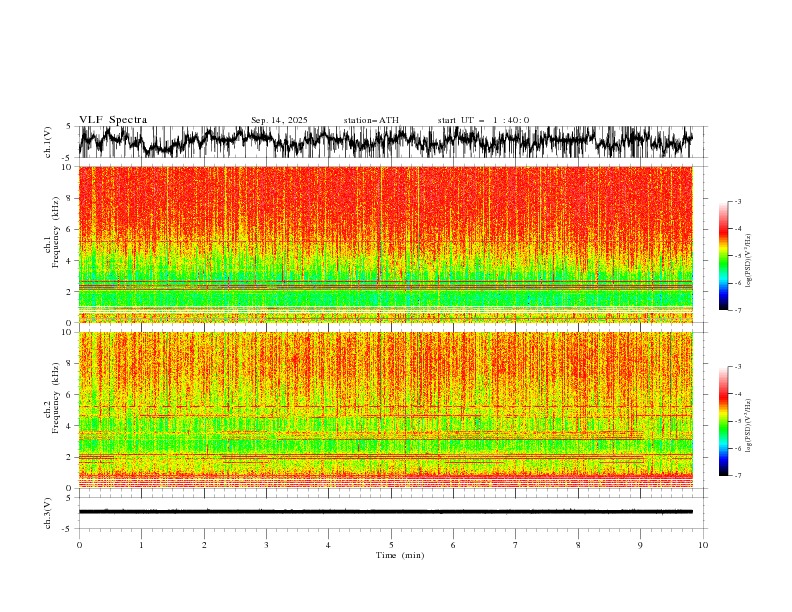Click the ch.2 spectrogram panel

[x=385, y=410]
